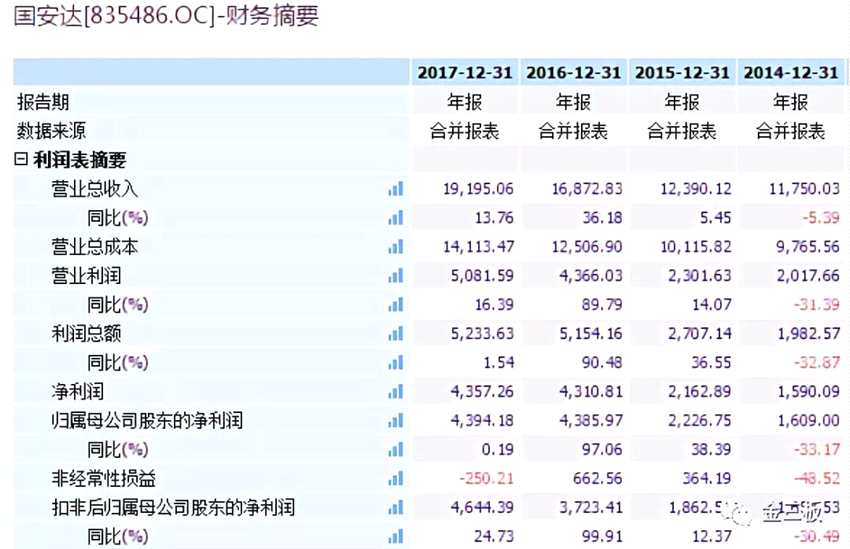The image size is (850, 549).
Task: Select the 2016-12-31 column header
Action: coord(574,73)
